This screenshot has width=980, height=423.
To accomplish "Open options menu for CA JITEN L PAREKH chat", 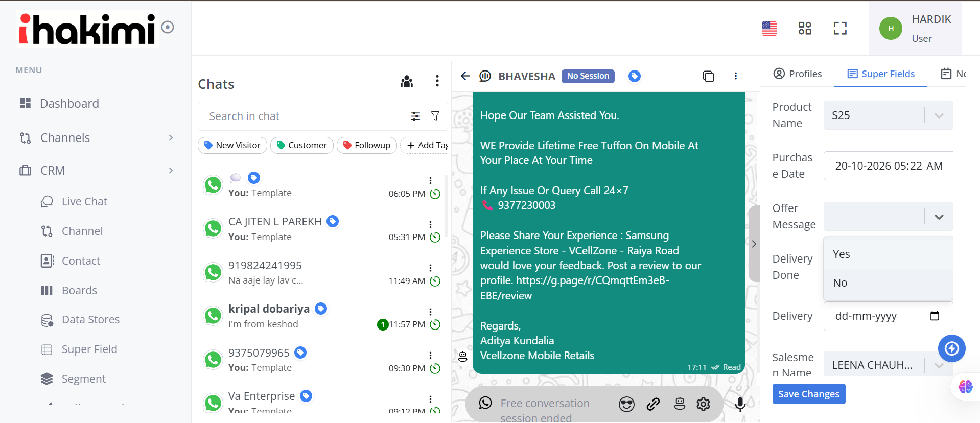I will (430, 224).
